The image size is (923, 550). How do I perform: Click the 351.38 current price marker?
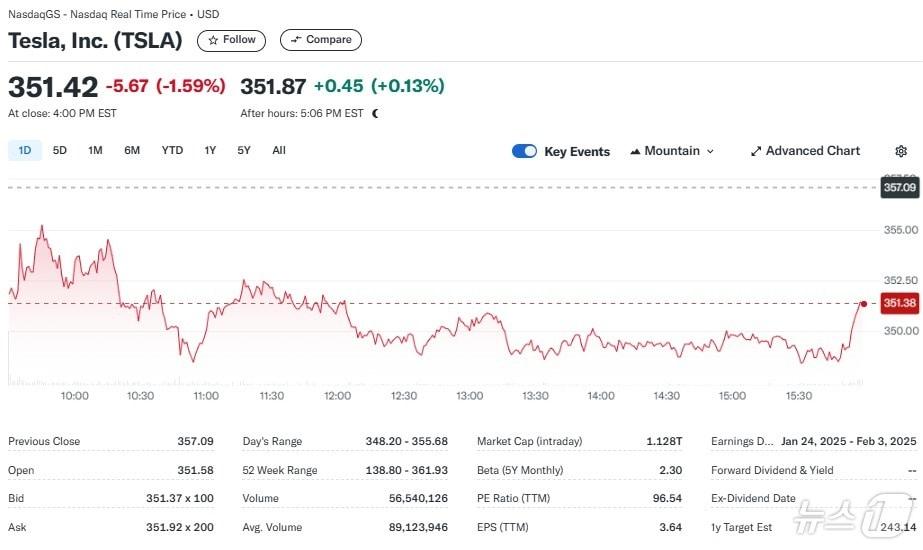tap(899, 303)
